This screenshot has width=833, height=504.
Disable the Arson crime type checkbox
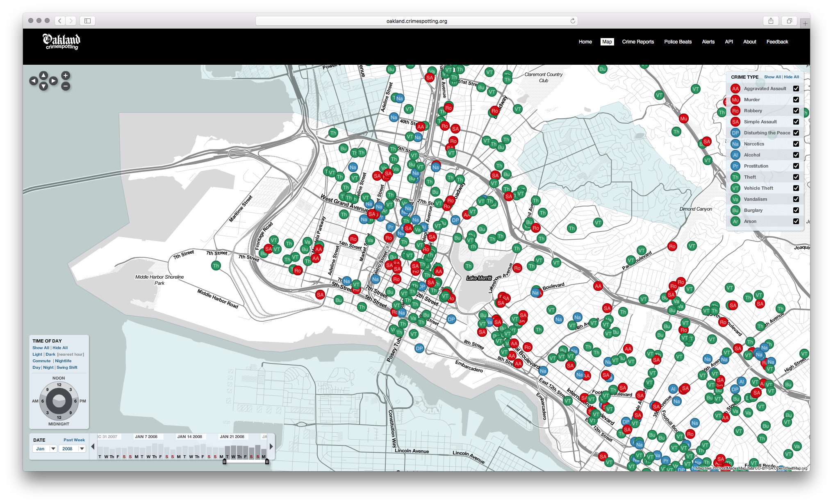(796, 221)
